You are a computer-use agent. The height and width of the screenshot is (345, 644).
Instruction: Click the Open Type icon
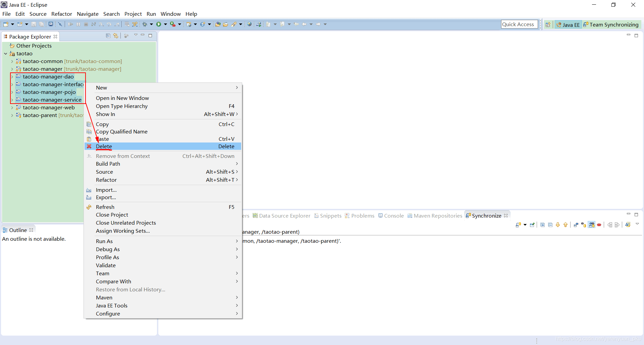[x=218, y=24]
